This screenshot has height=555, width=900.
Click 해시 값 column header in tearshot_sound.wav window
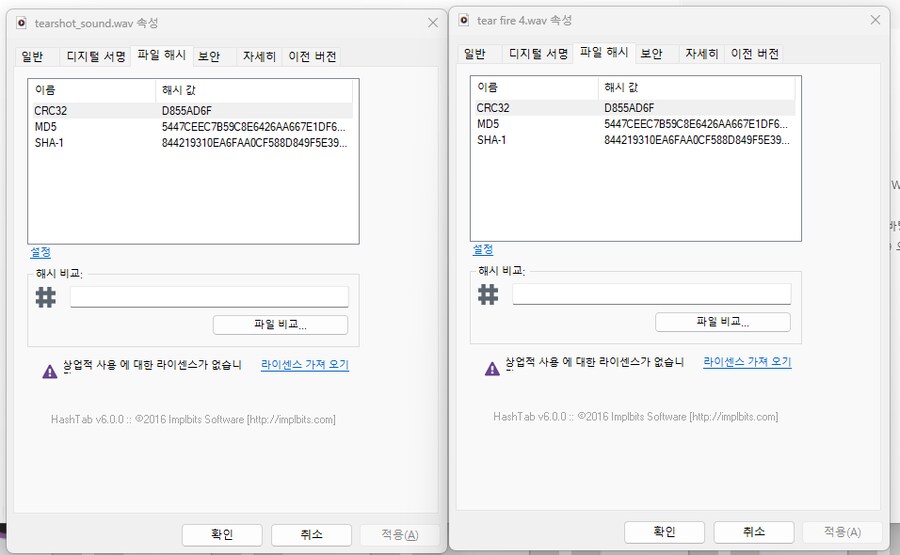pos(254,90)
